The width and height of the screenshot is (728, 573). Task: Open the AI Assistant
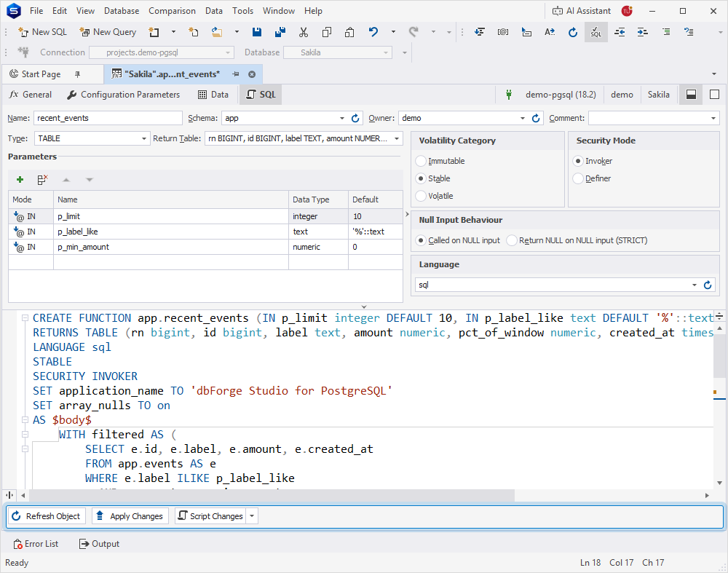tap(582, 11)
